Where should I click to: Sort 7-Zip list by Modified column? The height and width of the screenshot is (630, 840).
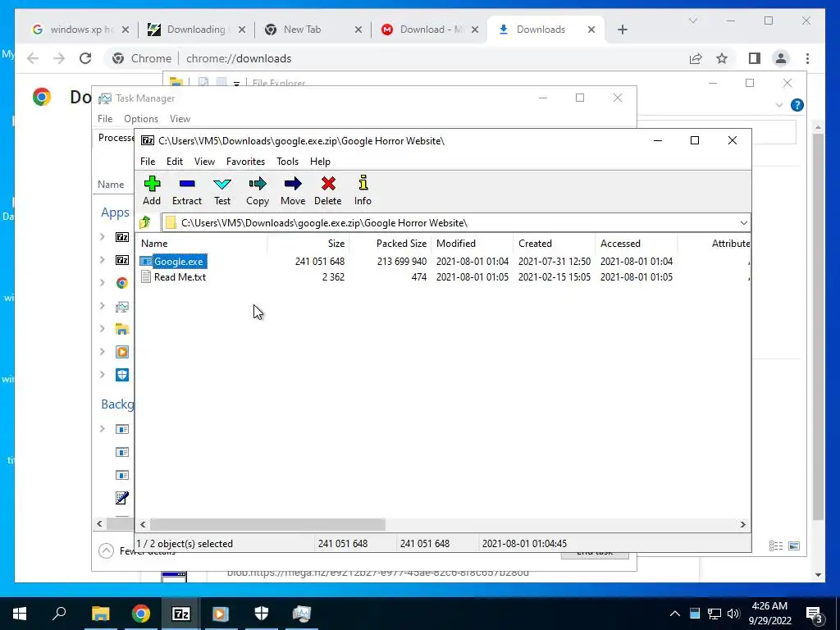tap(472, 243)
